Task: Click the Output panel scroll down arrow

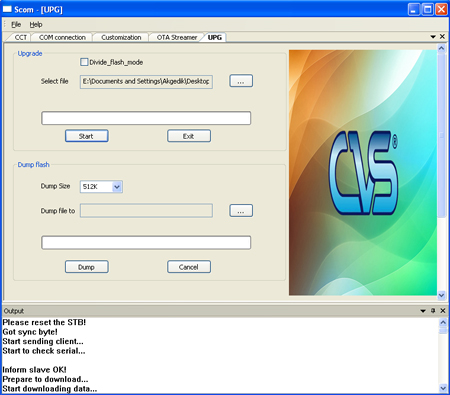Action: tap(443, 388)
